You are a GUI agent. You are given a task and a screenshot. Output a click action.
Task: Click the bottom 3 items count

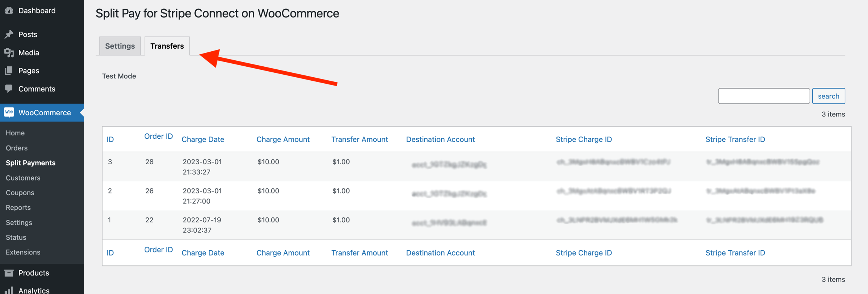coord(833,279)
